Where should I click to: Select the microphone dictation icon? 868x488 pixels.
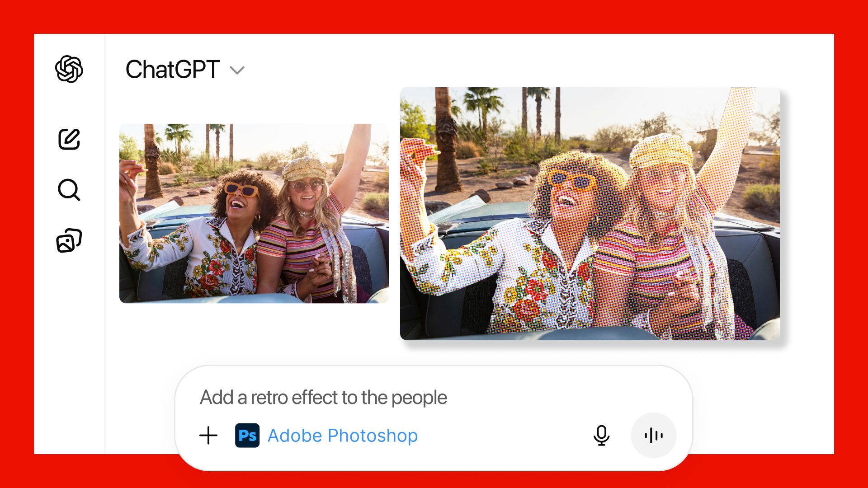[x=601, y=436]
